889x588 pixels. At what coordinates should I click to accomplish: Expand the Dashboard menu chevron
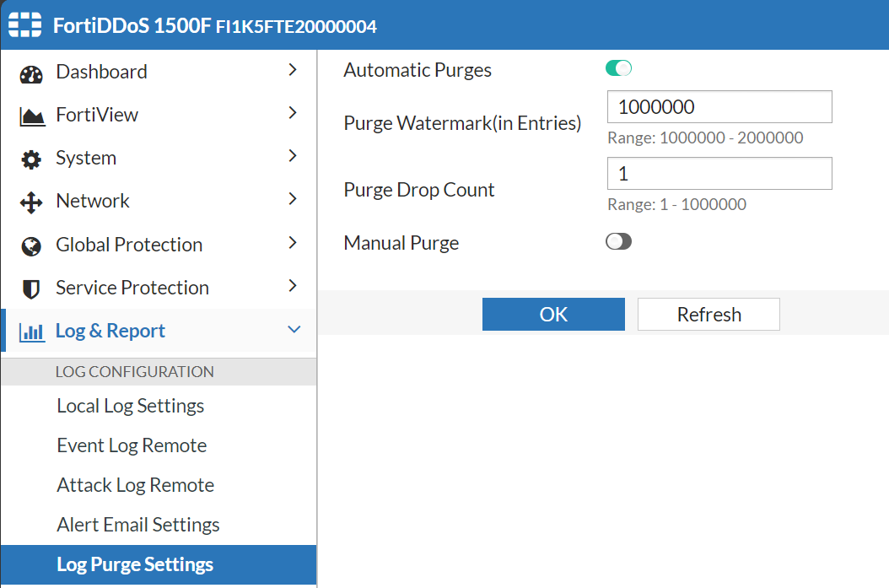point(294,72)
